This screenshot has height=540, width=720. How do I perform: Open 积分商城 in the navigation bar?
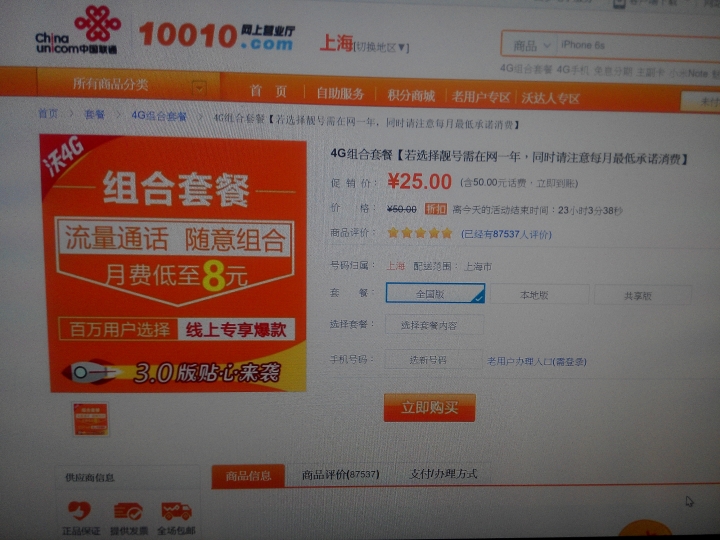click(x=411, y=96)
